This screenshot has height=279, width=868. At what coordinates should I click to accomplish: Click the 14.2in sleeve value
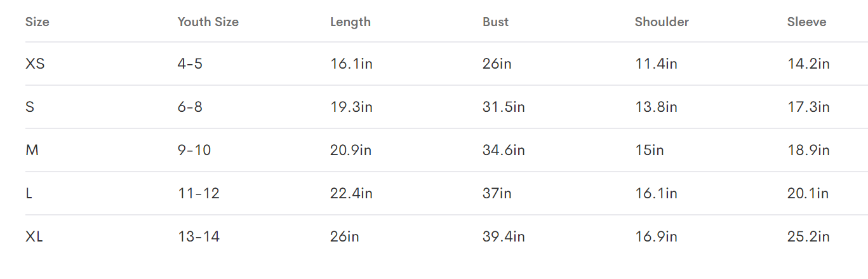(808, 64)
